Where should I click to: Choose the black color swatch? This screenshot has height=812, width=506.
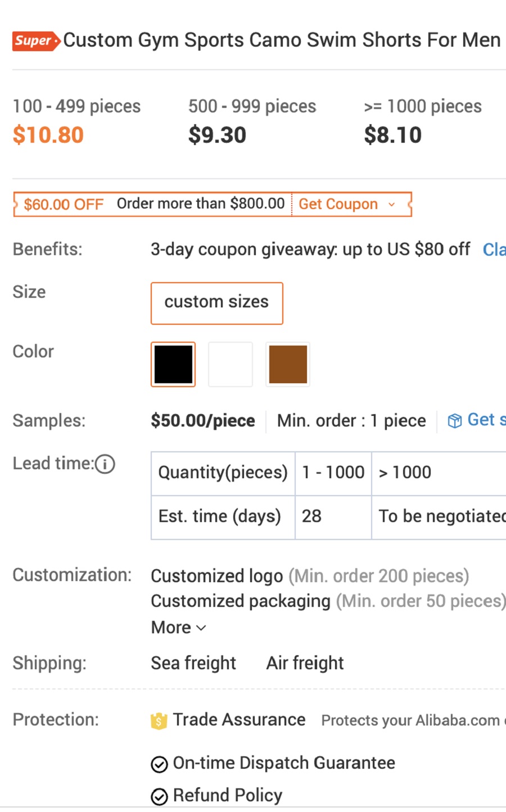[x=173, y=364]
